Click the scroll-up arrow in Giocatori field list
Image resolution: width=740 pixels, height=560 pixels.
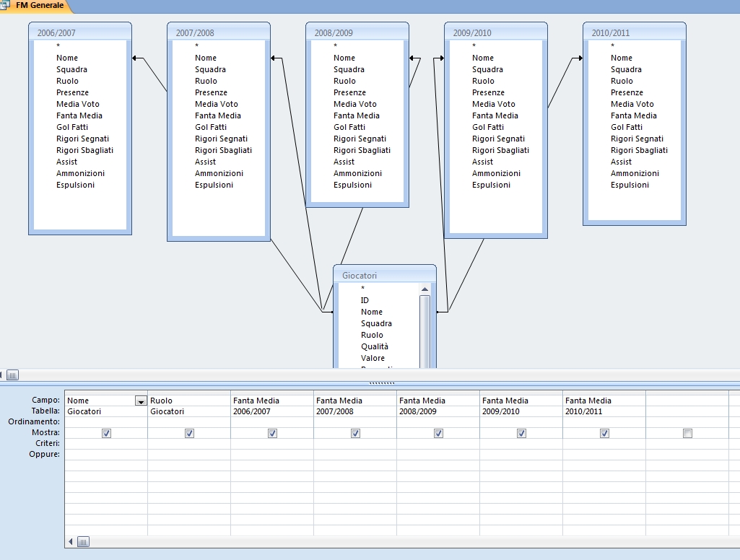[x=425, y=289]
